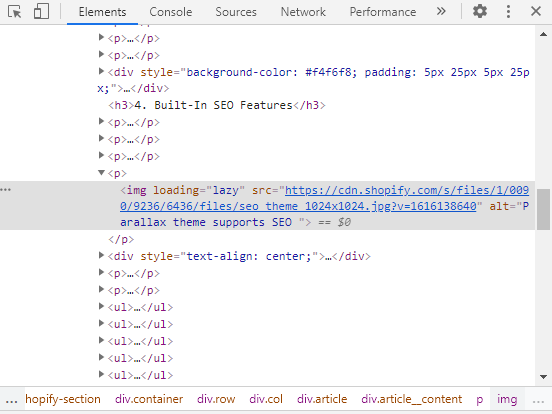This screenshot has height=414, width=552.
Task: Open DevTools settings gear
Action: pos(479,11)
